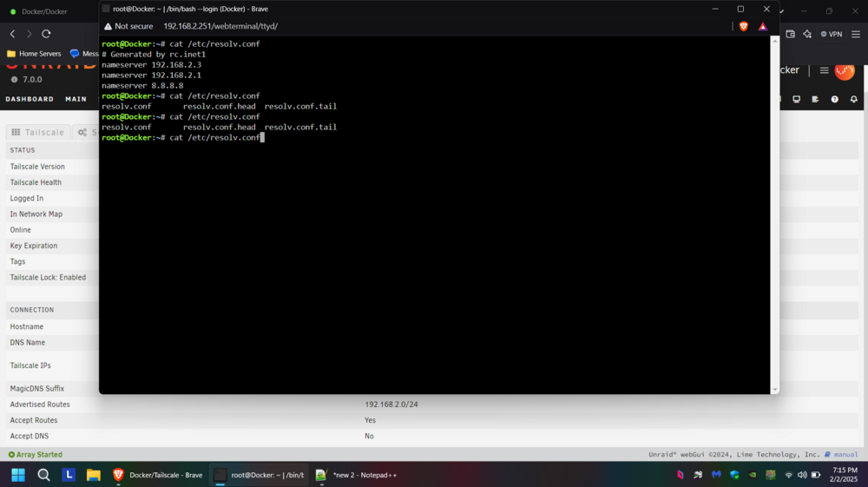868x487 pixels.
Task: Click the Accept Routes Yes value
Action: (371, 420)
